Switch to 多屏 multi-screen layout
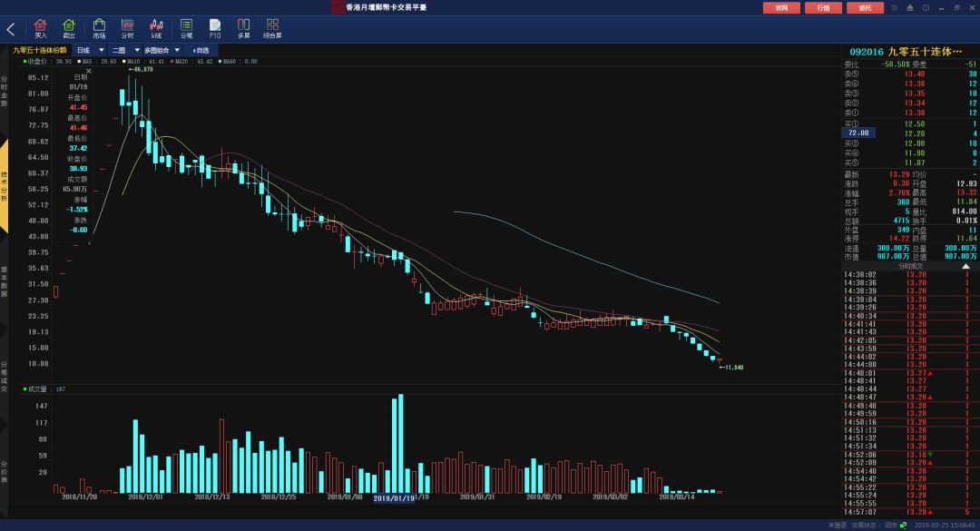The width and height of the screenshot is (980, 531). click(x=244, y=29)
